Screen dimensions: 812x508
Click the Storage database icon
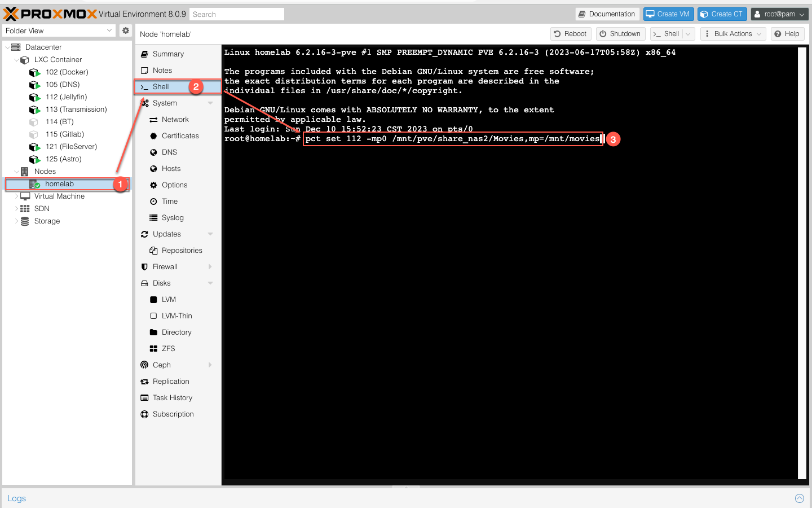[x=25, y=221]
